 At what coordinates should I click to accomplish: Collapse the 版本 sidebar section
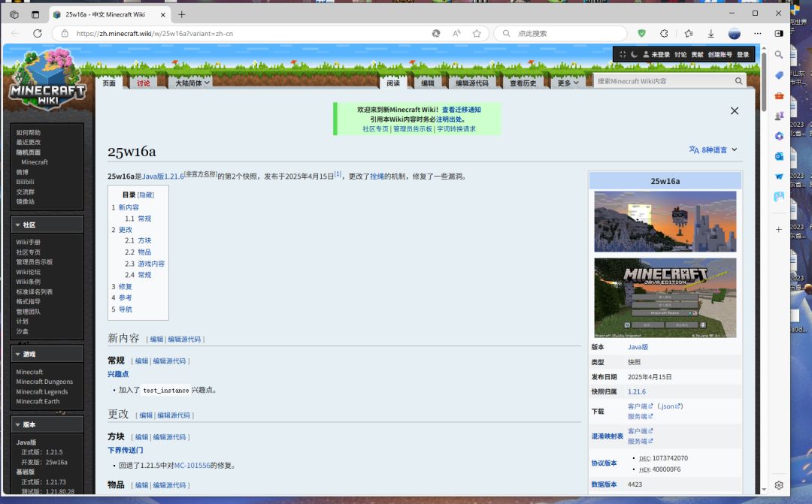coord(47,424)
